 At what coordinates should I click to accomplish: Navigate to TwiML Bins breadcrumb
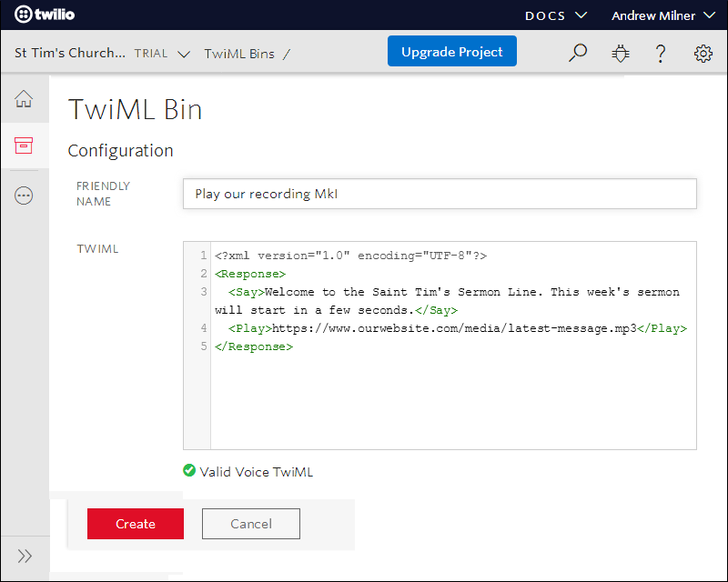[x=239, y=54]
